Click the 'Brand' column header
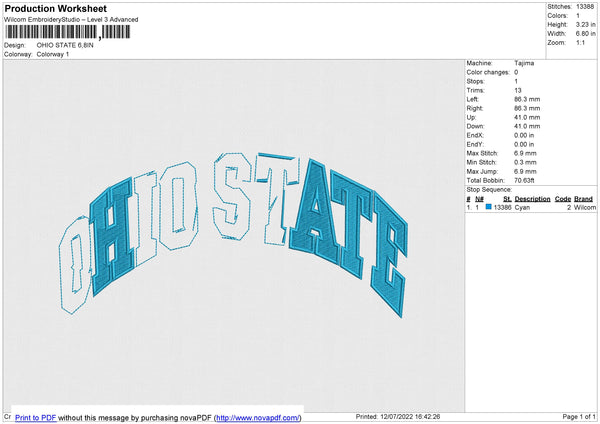600x424 pixels. (x=583, y=199)
